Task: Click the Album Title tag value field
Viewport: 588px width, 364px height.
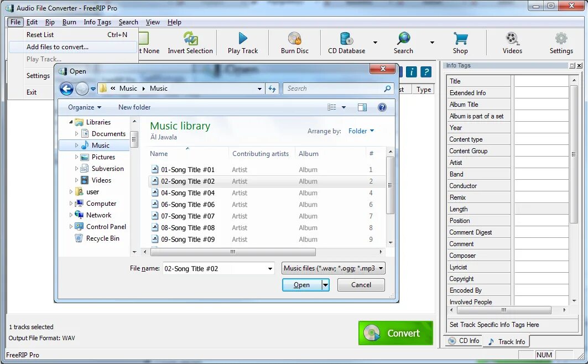Action: pyautogui.click(x=542, y=105)
